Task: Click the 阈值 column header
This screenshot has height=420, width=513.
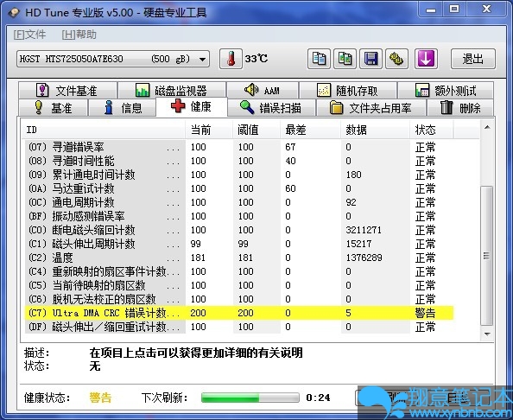Action: tap(256, 130)
